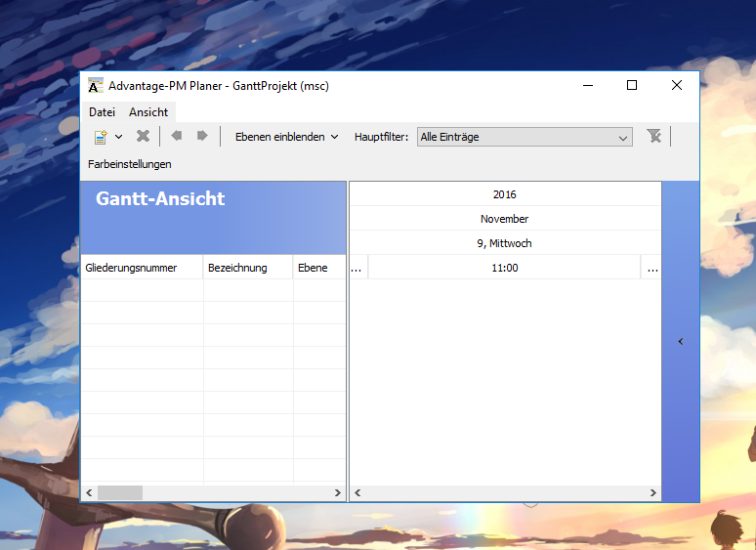
Task: Click the Ebene column header
Action: [x=319, y=268]
